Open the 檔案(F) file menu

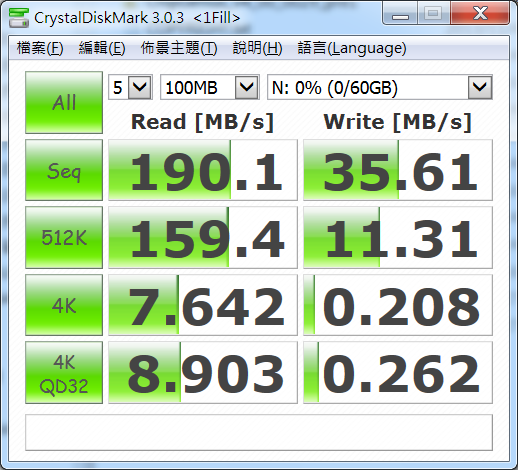click(40, 48)
